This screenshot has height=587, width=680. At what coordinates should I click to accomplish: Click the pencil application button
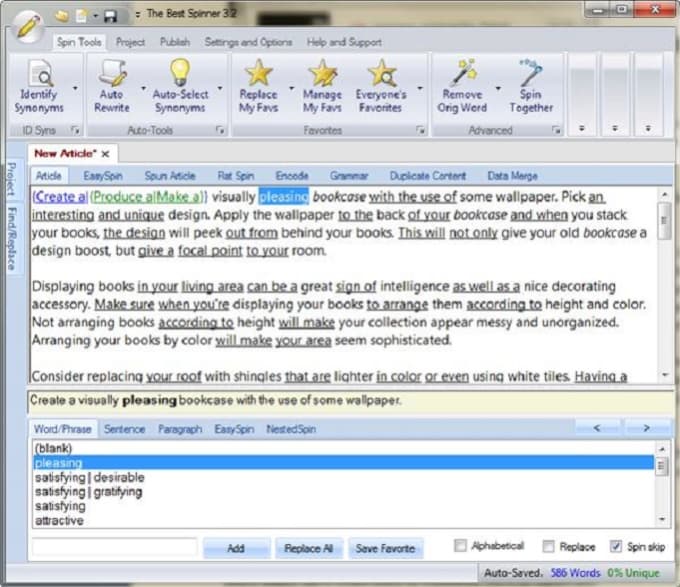click(29, 25)
